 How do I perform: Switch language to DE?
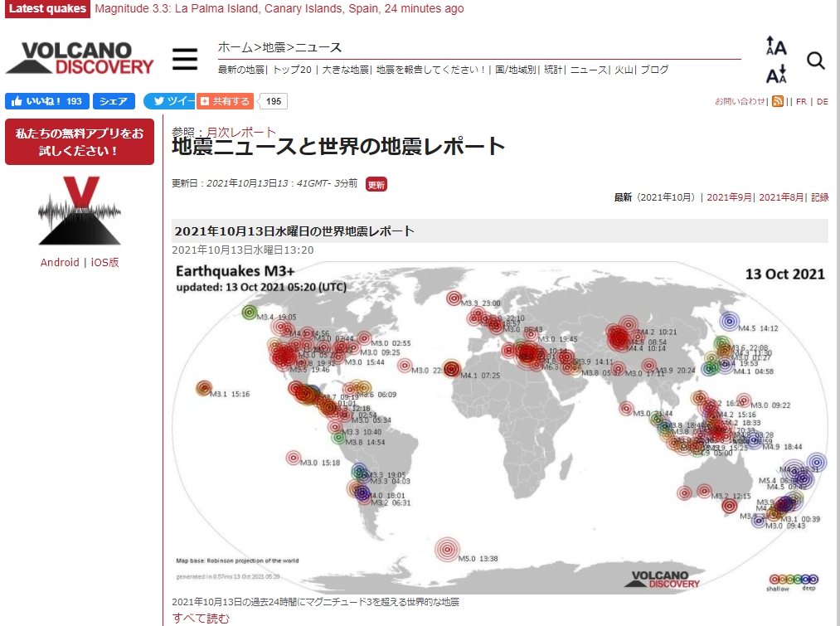pyautogui.click(x=823, y=101)
